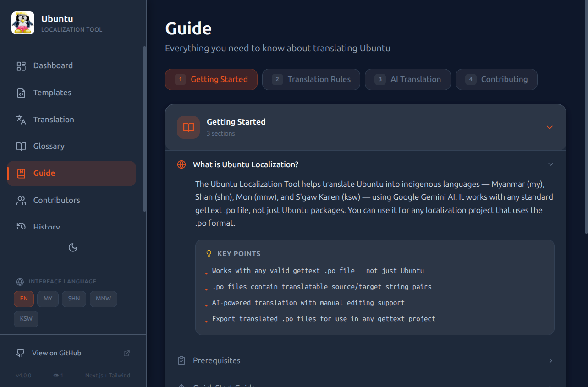The height and width of the screenshot is (387, 588).
Task: Expand the Prerequisites section chevron
Action: tap(551, 361)
